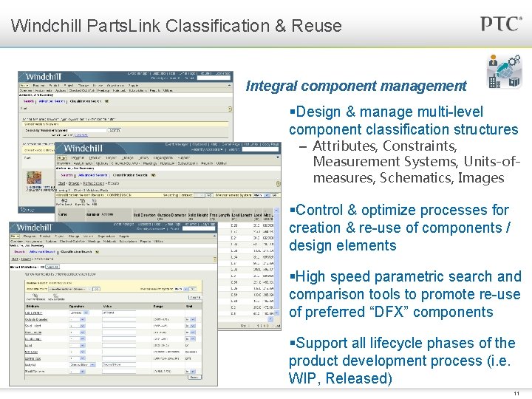The width and height of the screenshot is (532, 399).
Task: Open Searching Context dropdown in results window
Action: tap(199, 195)
